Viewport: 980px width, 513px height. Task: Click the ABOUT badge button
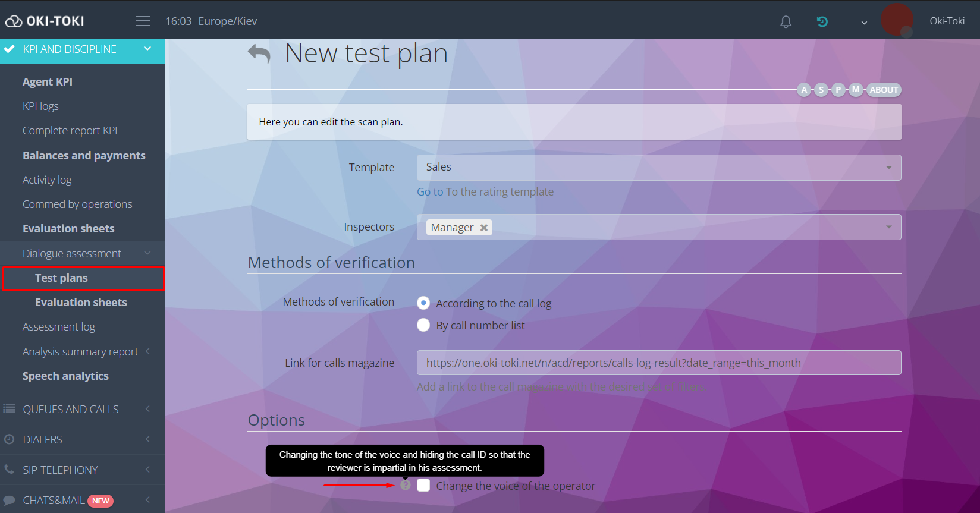tap(883, 90)
